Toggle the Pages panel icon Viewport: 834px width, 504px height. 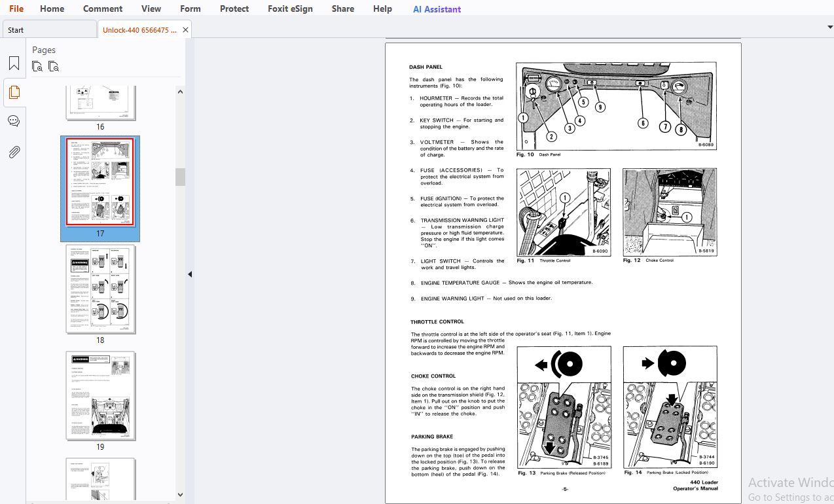click(x=14, y=92)
